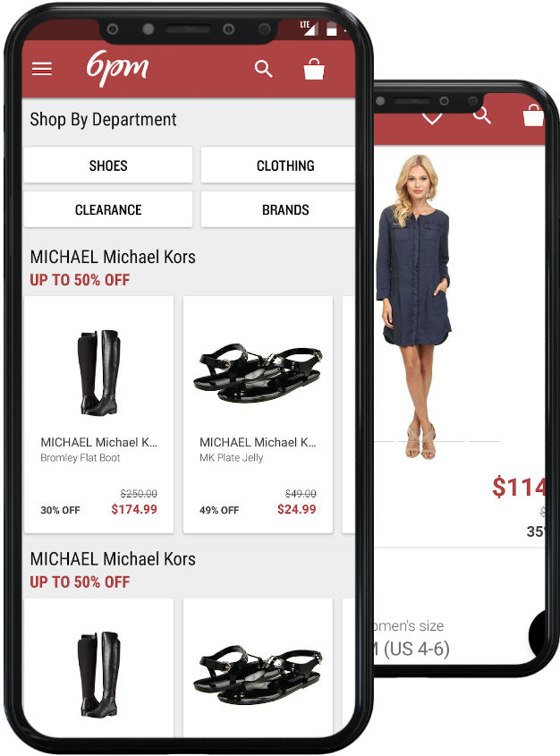Open the shopping bag on the front phone
The width and height of the screenshot is (560, 756).
coord(314,69)
